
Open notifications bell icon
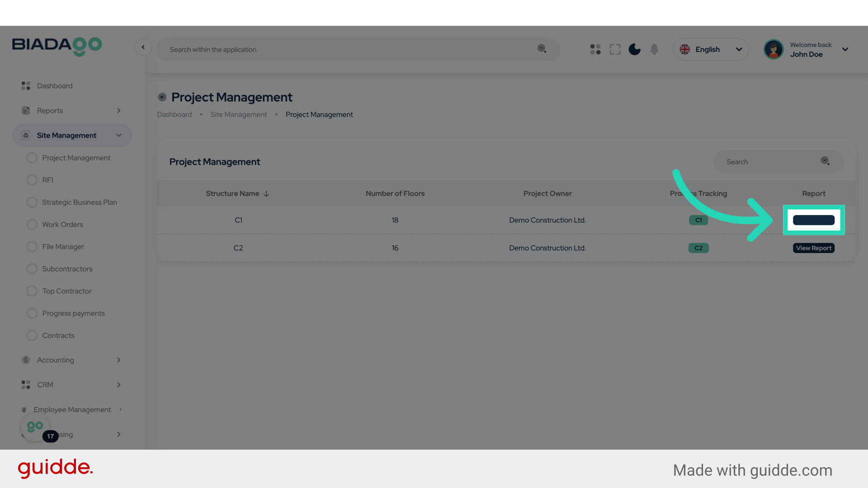[654, 49]
